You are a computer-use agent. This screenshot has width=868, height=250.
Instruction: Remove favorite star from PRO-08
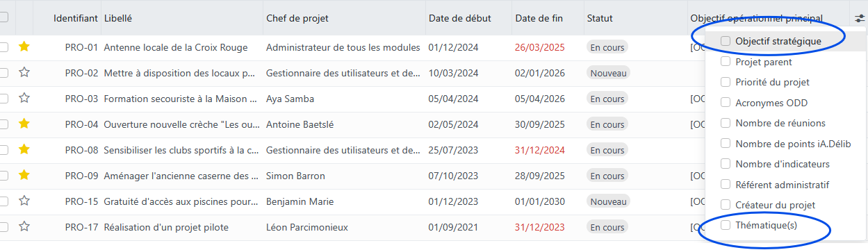click(x=24, y=150)
